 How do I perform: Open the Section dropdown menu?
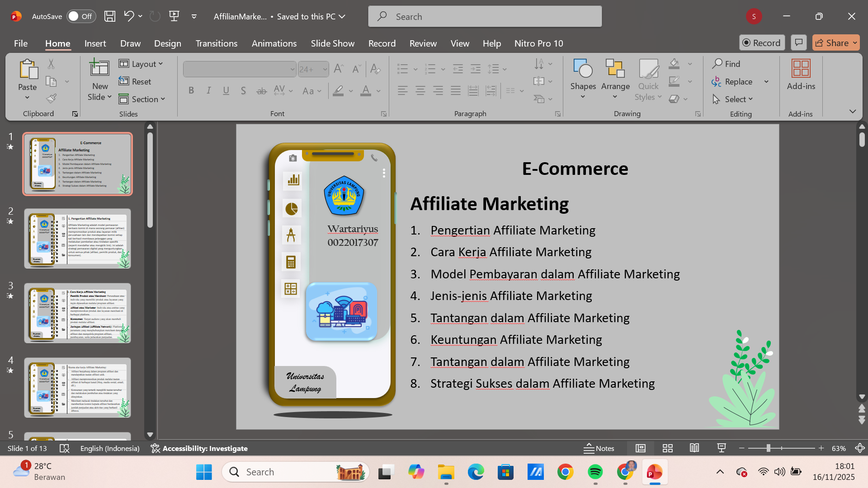142,99
